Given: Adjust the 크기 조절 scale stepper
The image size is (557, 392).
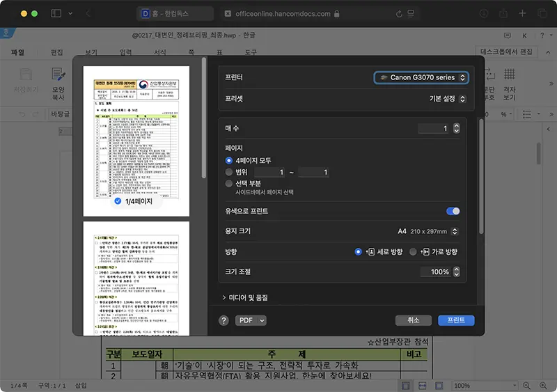Looking at the screenshot, I should click(x=457, y=272).
